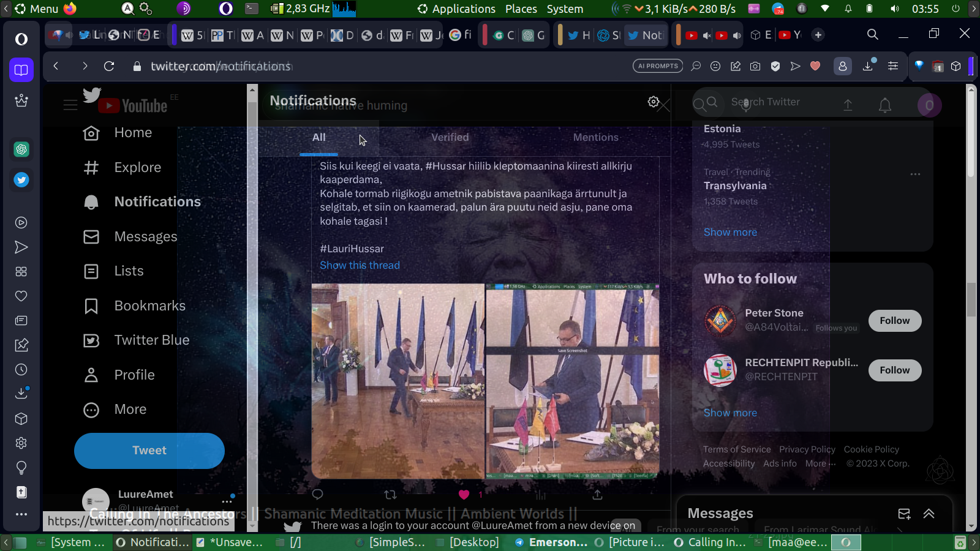
Task: Switch to the Verified tab
Action: 450,138
